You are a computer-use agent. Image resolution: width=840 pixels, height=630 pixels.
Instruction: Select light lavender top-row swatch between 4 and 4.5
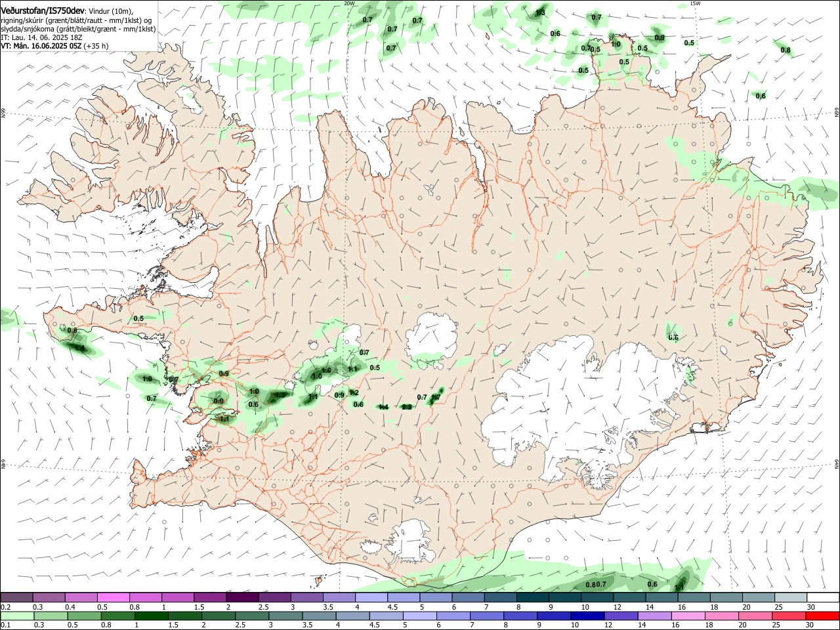[371, 598]
